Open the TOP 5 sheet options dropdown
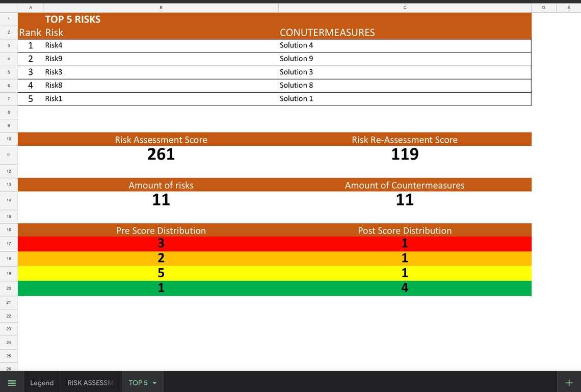The width and height of the screenshot is (581, 392). [x=154, y=382]
